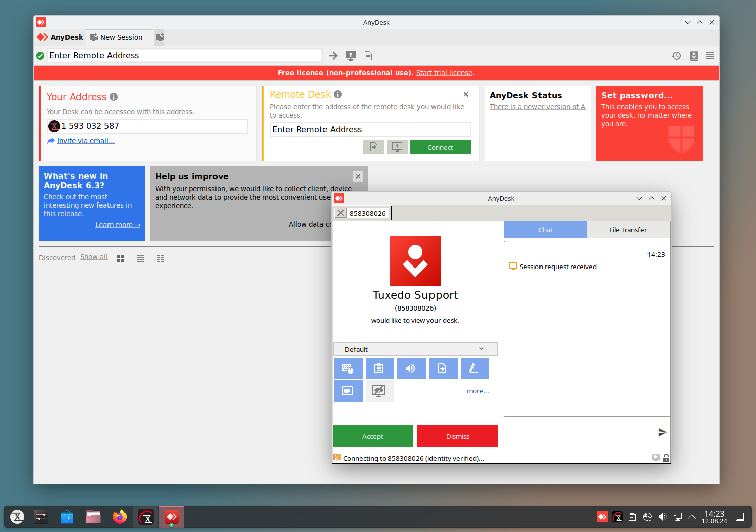Click the top Enter Remote Address field
Viewport: 756px width, 532px height.
[x=184, y=55]
